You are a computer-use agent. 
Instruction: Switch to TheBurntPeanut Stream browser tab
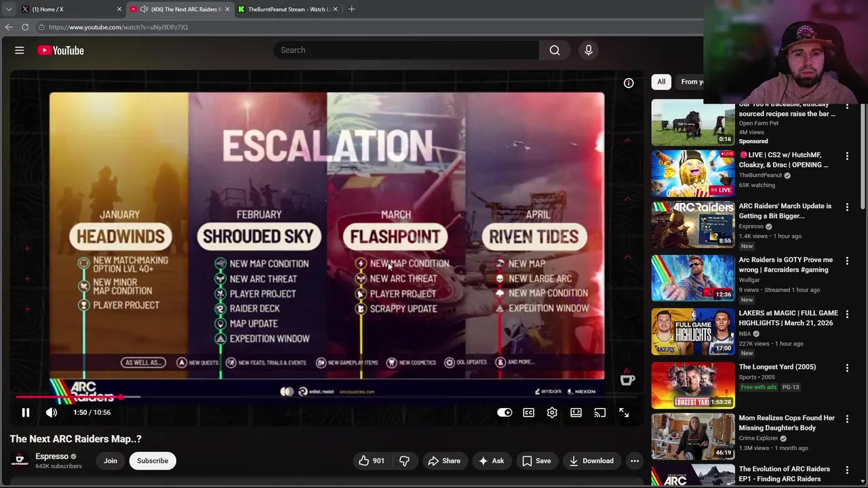(289, 9)
